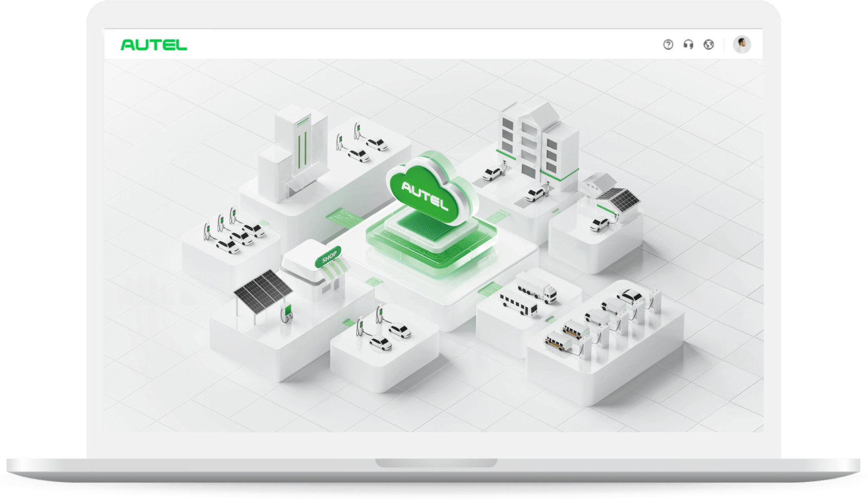Open the user profile avatar
This screenshot has width=868, height=503.
click(742, 45)
